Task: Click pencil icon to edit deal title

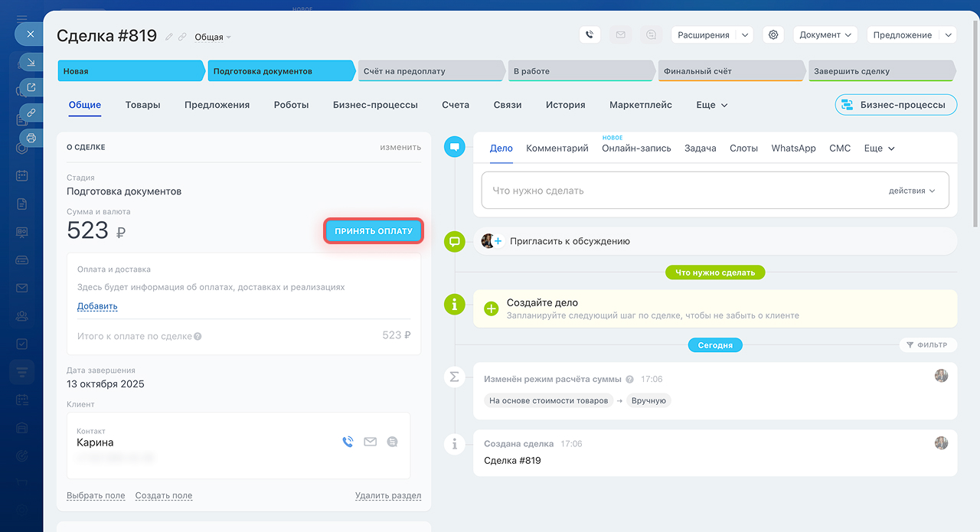Action: tap(169, 37)
